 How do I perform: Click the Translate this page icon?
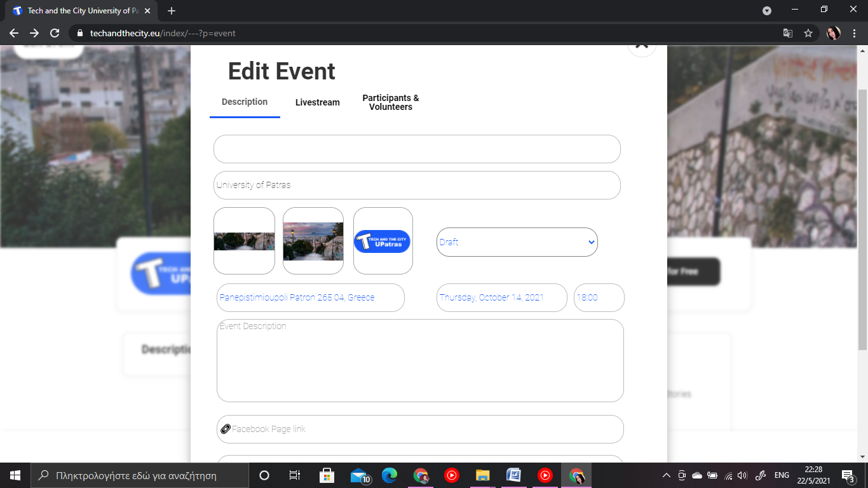[x=787, y=33]
